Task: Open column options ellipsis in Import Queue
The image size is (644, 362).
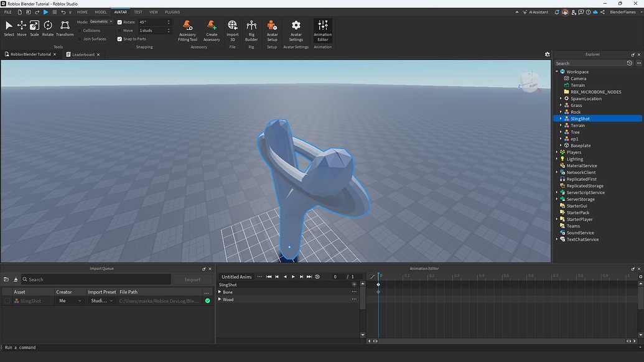Action: 207,292
